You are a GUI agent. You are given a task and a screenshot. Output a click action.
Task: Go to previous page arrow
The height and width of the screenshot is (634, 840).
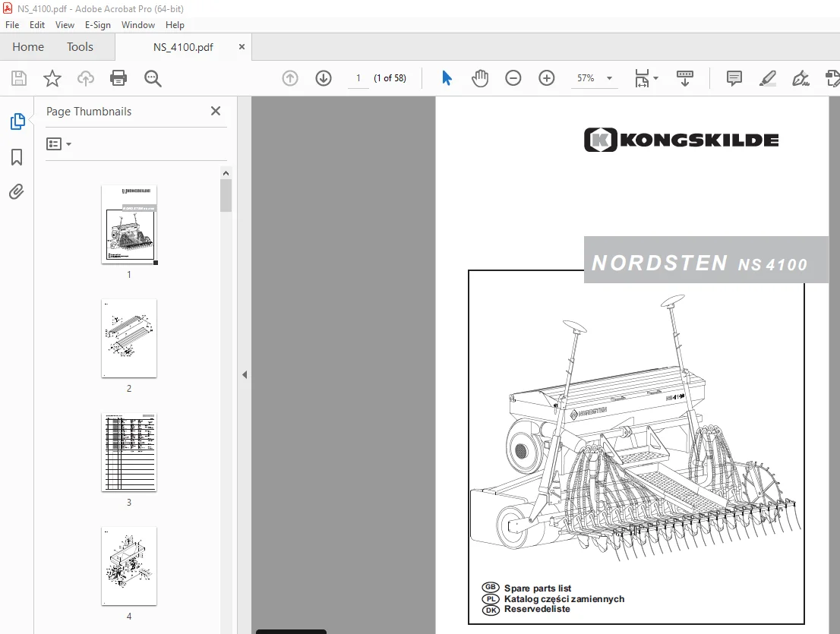(x=290, y=78)
